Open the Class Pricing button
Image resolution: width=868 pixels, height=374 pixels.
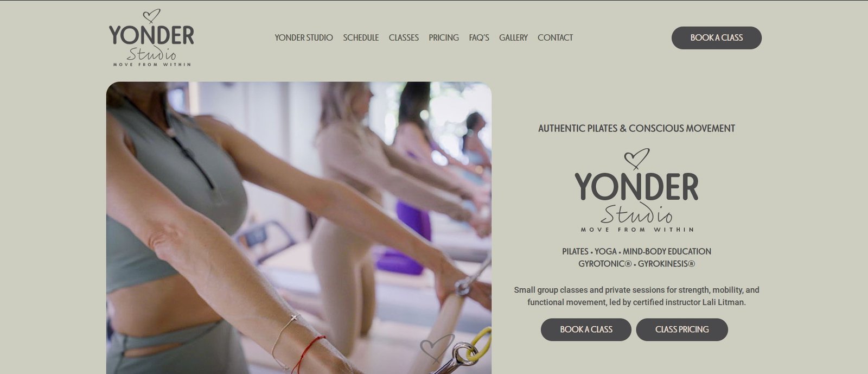point(682,329)
